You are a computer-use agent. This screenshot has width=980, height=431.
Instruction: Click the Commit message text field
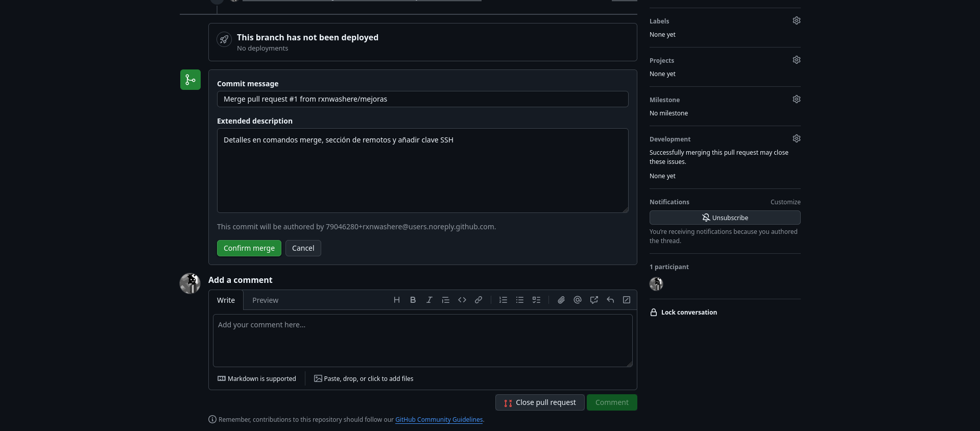[x=422, y=99]
